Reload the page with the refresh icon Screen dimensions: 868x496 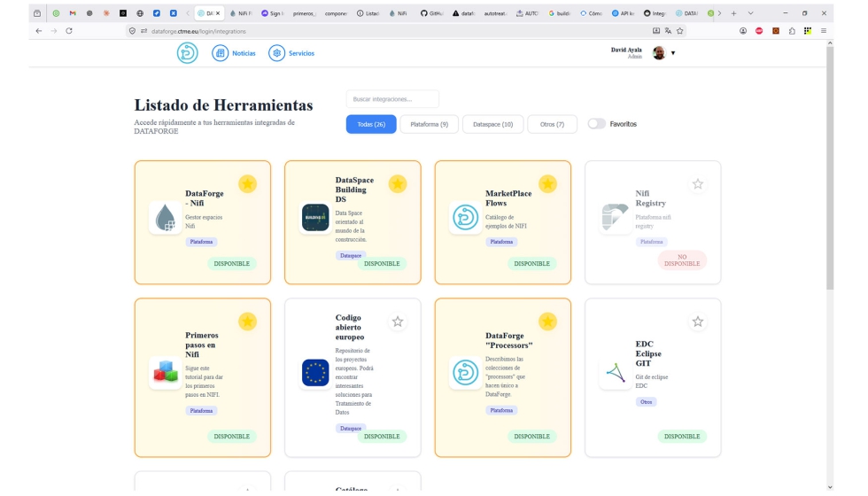click(69, 31)
